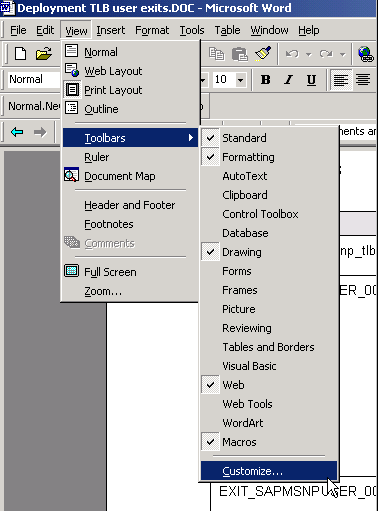Enable the Web Tools toolbar
Viewport: 378px width, 511px height.
[x=269, y=404]
